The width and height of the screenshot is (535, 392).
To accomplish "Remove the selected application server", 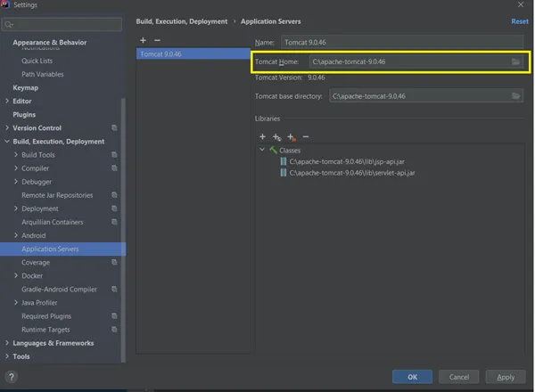I will click(157, 40).
